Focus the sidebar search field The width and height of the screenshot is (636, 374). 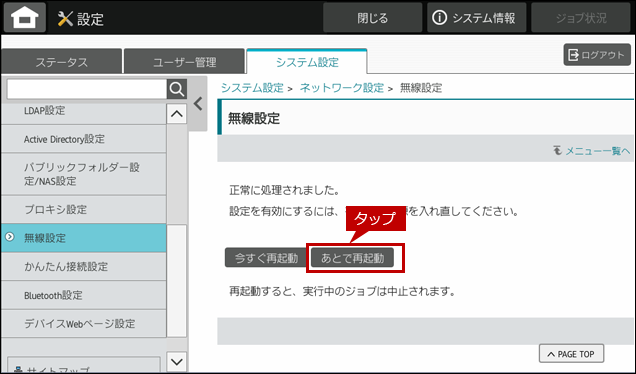coord(87,89)
